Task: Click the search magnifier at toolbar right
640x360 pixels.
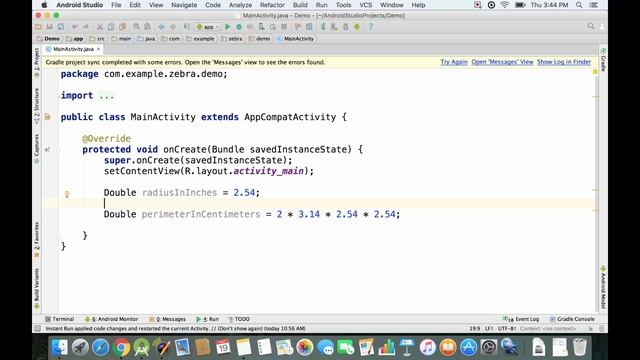Action: tap(591, 26)
